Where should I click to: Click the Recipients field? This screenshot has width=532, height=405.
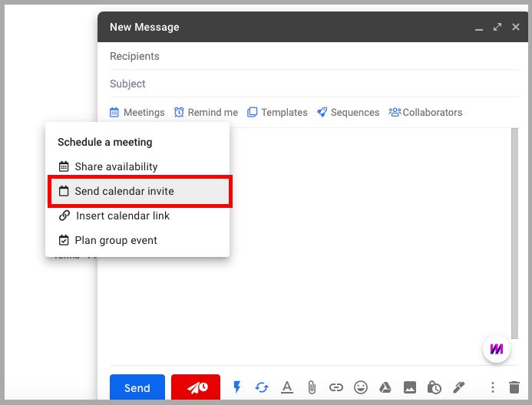314,56
